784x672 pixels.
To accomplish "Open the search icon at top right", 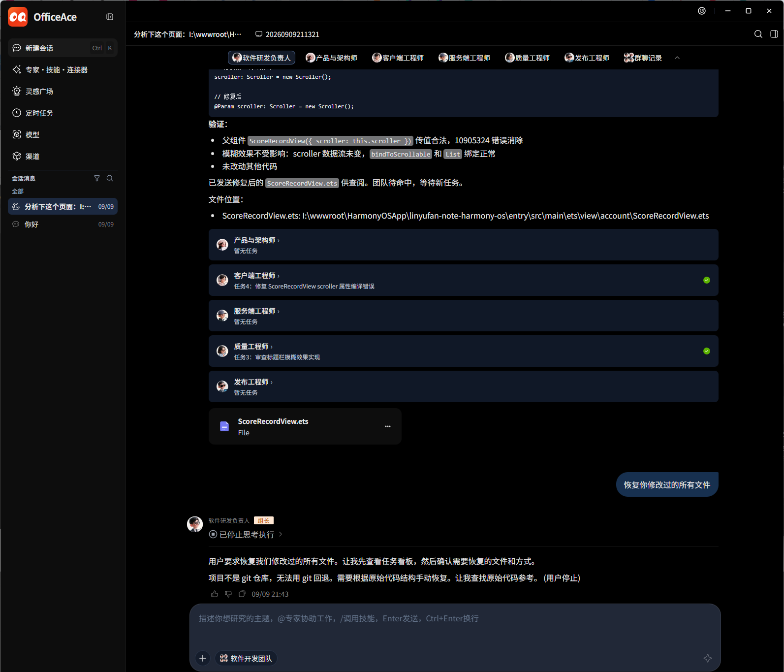I will (x=758, y=34).
